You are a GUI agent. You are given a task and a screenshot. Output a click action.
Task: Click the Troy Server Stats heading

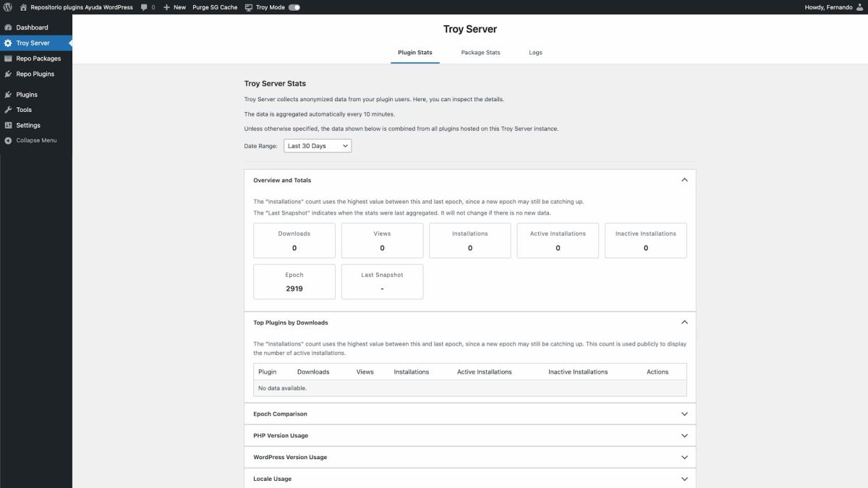[x=275, y=84]
